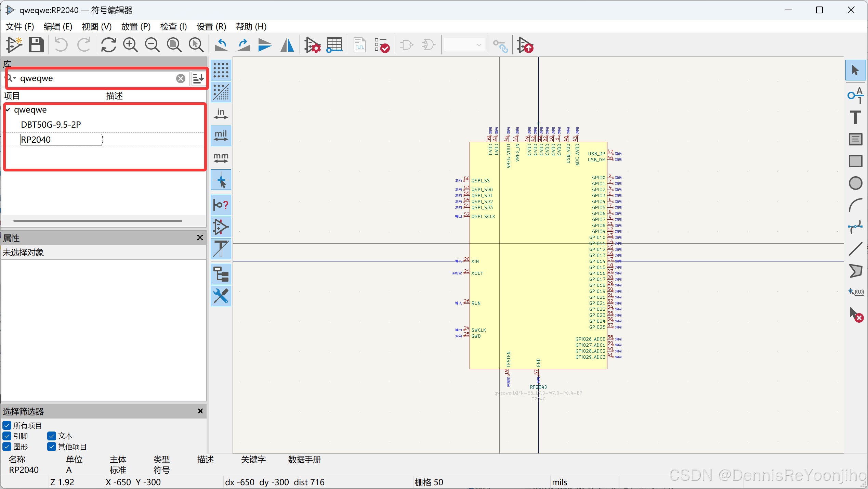Screen dimensions: 868x489
Task: Create a new symbol
Action: tap(14, 45)
